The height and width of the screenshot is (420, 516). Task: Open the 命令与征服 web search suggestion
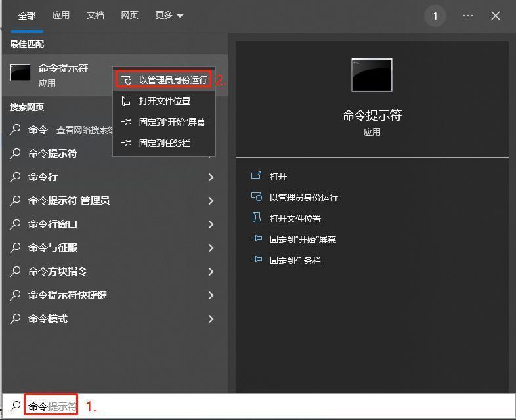(53, 248)
